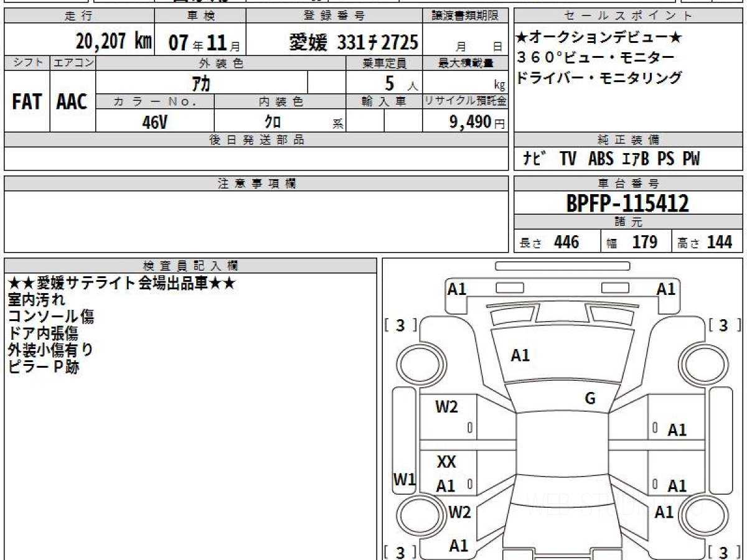This screenshot has width=747, height=560.
Task: Click the W1 mark on the side sill
Action: (x=405, y=479)
